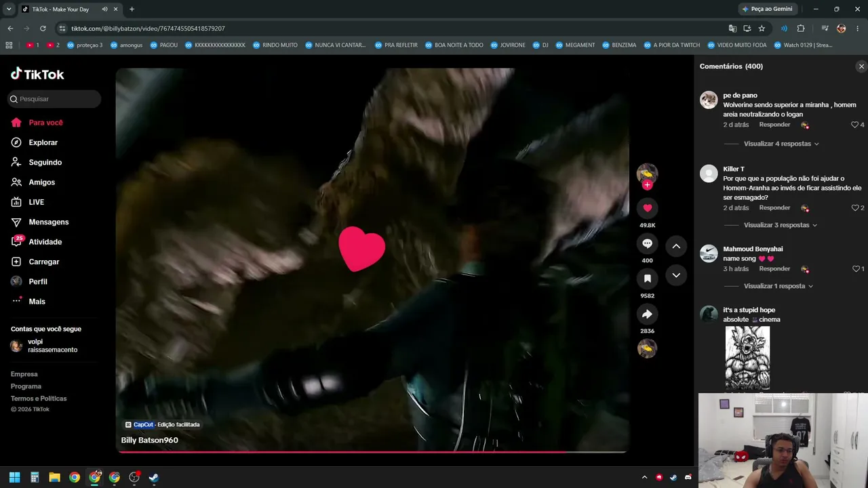This screenshot has height=488, width=868.
Task: Open Mensagens in the sidebar
Action: (x=48, y=222)
